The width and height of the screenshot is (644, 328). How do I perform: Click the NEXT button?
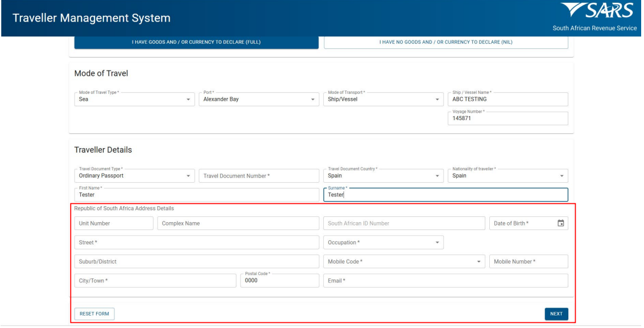556,314
